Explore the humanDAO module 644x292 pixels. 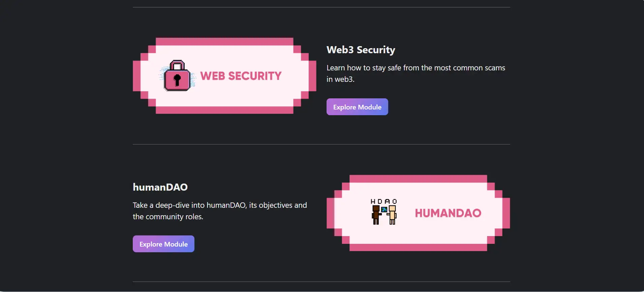(163, 244)
